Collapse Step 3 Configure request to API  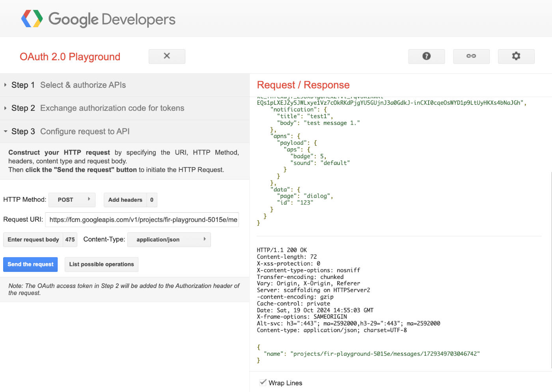coord(125,132)
